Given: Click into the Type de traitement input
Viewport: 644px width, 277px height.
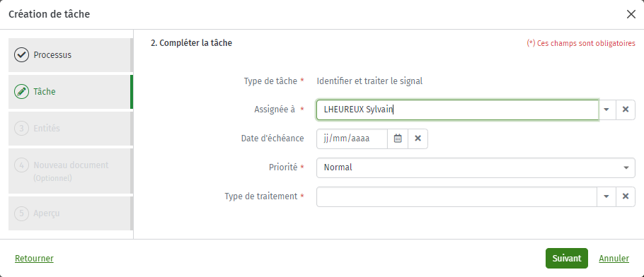Looking at the screenshot, I should click(456, 196).
